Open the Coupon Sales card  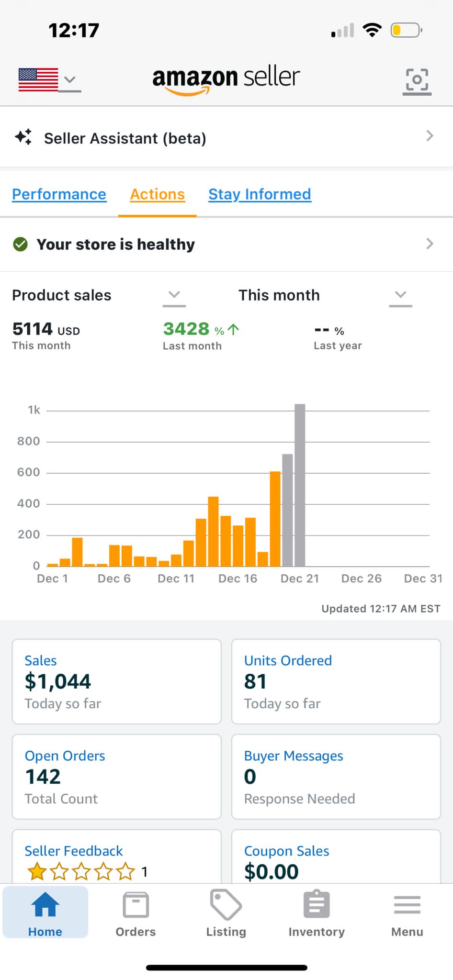[x=336, y=857]
